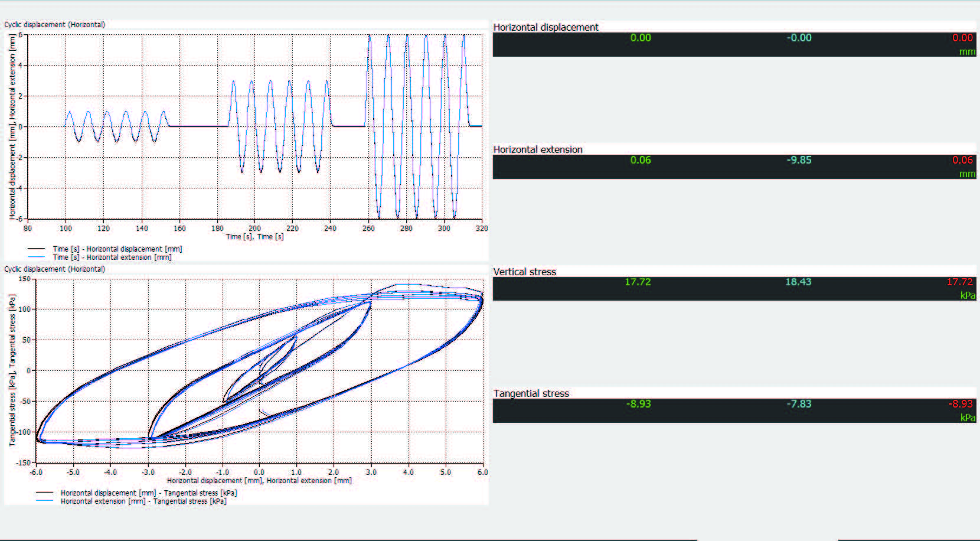Viewport: 980px width, 541px height.
Task: Click red line swatch for Horizontal displacement - Tangential stress
Action: click(x=45, y=493)
